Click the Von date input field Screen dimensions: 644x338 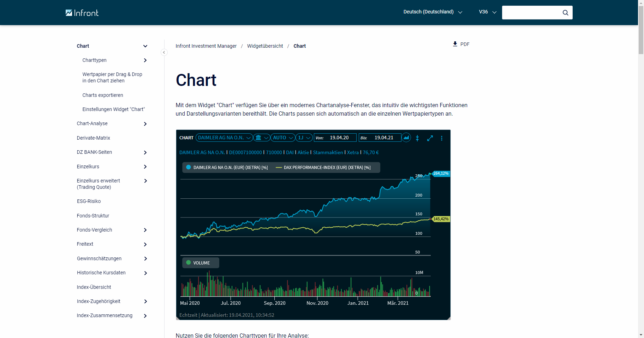pyautogui.click(x=339, y=138)
